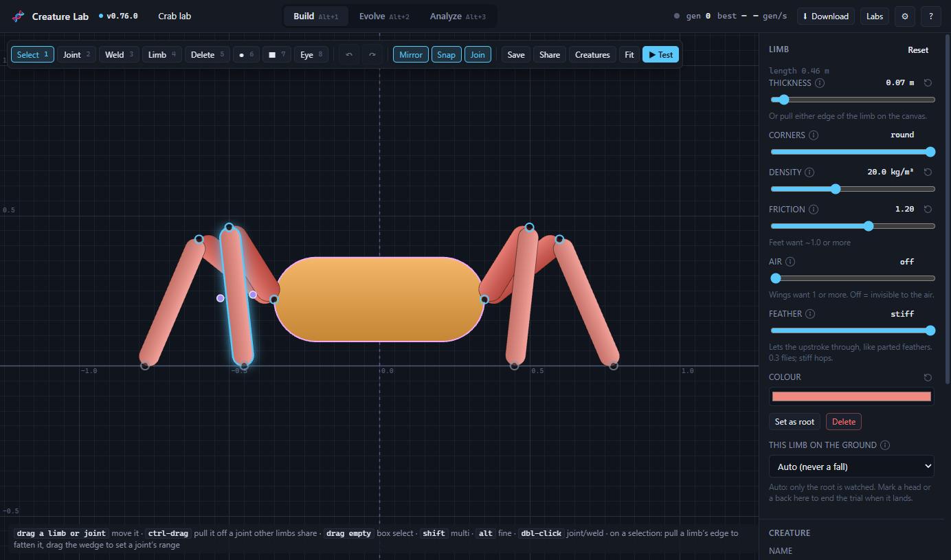Click the redo arrow icon
Viewport: 951px width, 560px height.
click(x=372, y=55)
